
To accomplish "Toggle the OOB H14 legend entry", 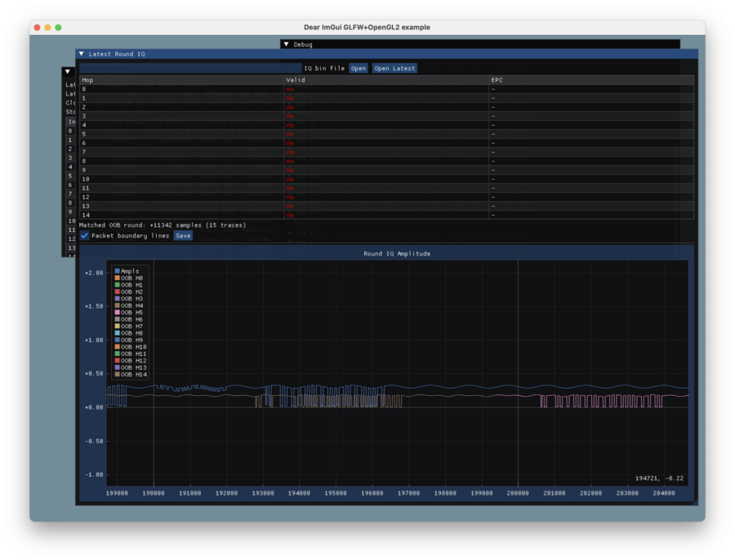I will click(131, 375).
